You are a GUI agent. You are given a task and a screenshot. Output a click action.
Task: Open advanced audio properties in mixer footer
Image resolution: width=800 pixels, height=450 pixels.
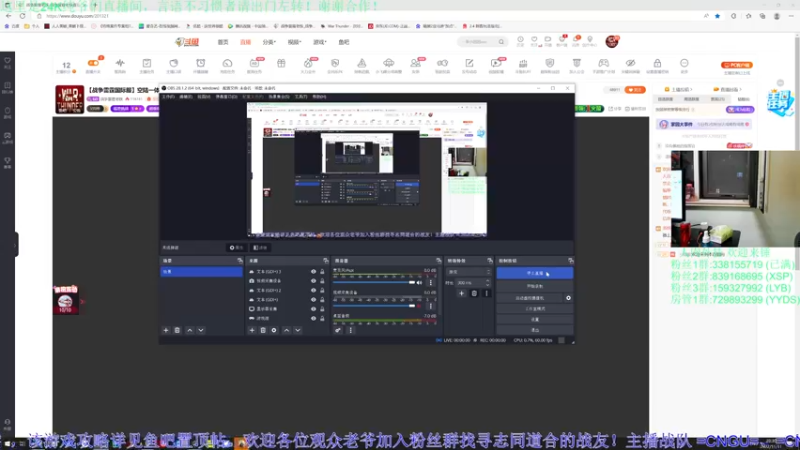pos(338,330)
